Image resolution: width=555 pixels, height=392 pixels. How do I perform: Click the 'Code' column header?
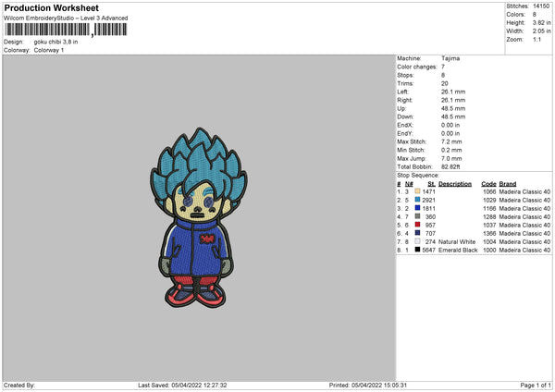pyautogui.click(x=488, y=184)
